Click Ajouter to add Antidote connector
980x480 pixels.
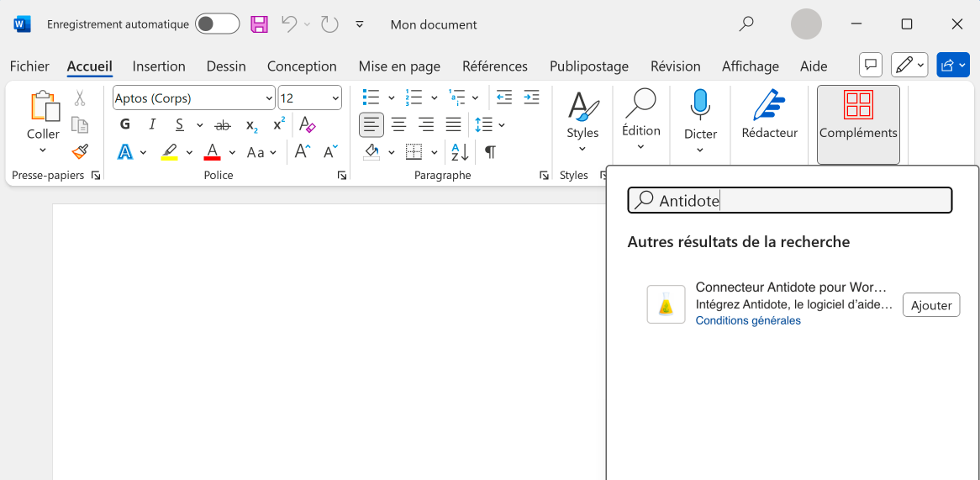tap(930, 305)
